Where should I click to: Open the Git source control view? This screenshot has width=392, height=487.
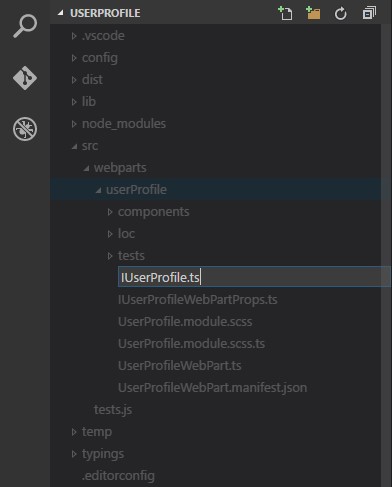point(25,78)
